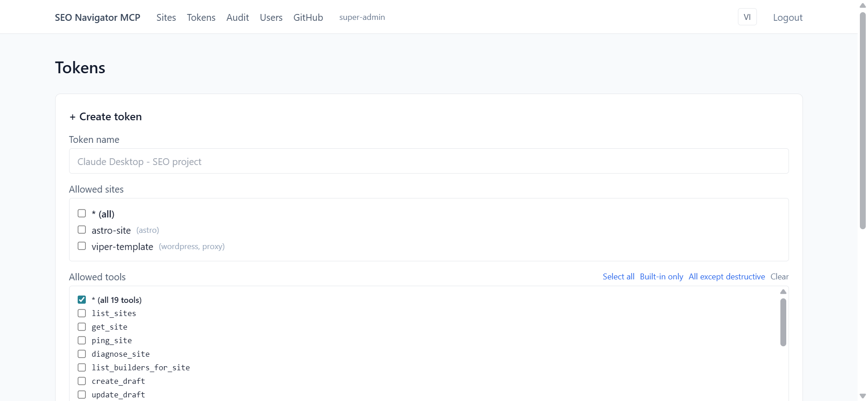Image resolution: width=868 pixels, height=401 pixels.
Task: Open the Tokens navigation link
Action: point(201,17)
